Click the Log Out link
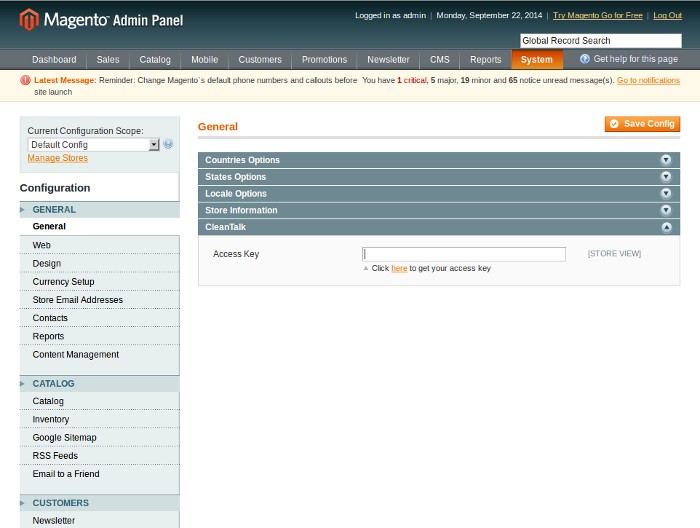This screenshot has height=528, width=700. (x=667, y=15)
